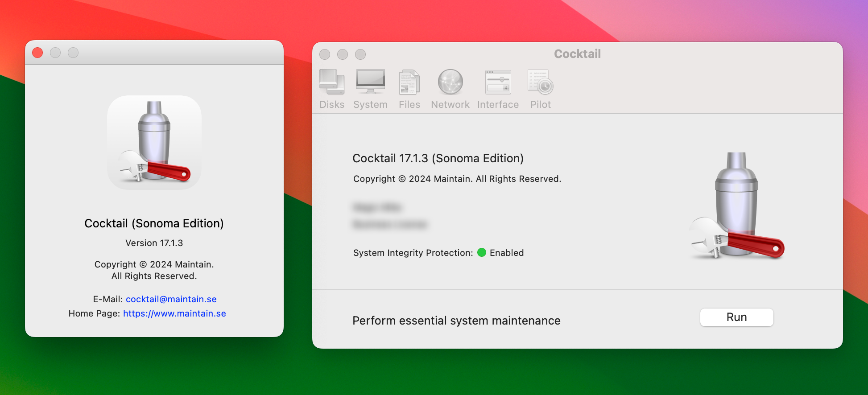Open the https://www.maintain.se home page link
The image size is (868, 395).
(x=174, y=313)
